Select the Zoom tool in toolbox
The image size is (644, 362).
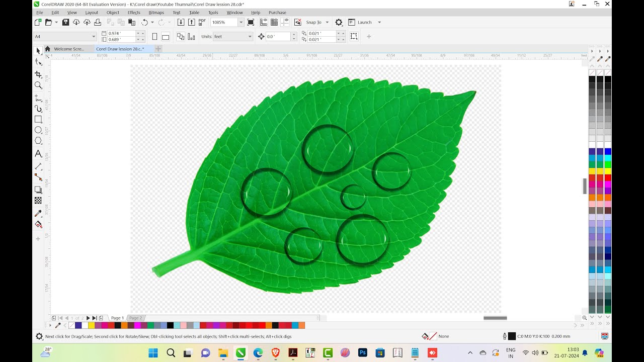pyautogui.click(x=38, y=85)
